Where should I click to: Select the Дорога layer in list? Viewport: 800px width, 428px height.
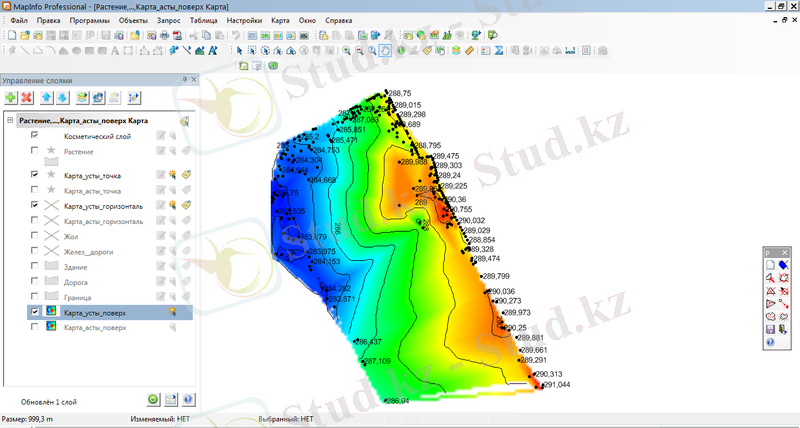coord(78,282)
